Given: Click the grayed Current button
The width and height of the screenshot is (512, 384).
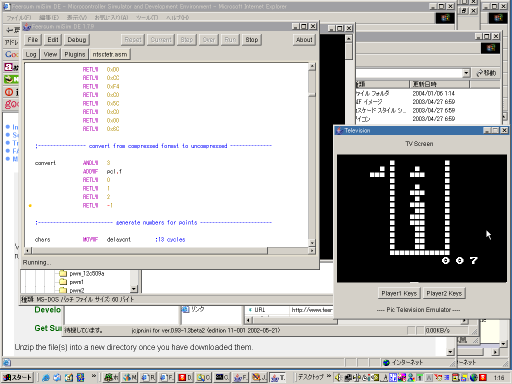Looking at the screenshot, I should click(161, 40).
